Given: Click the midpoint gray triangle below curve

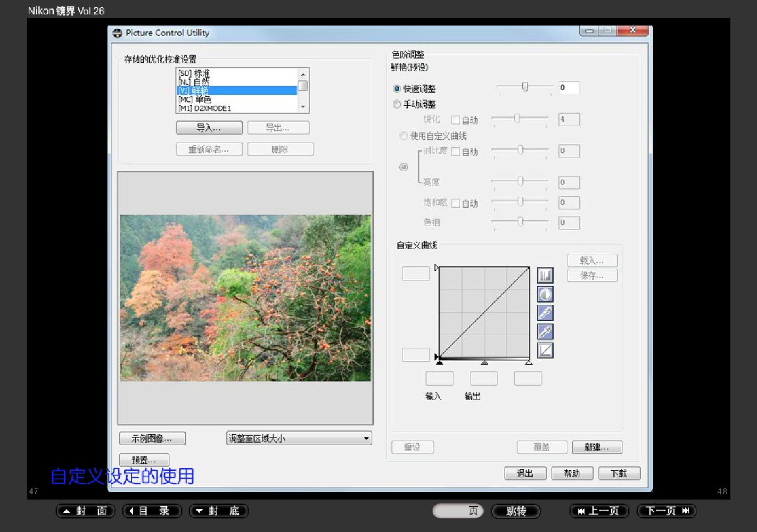Looking at the screenshot, I should click(x=484, y=362).
